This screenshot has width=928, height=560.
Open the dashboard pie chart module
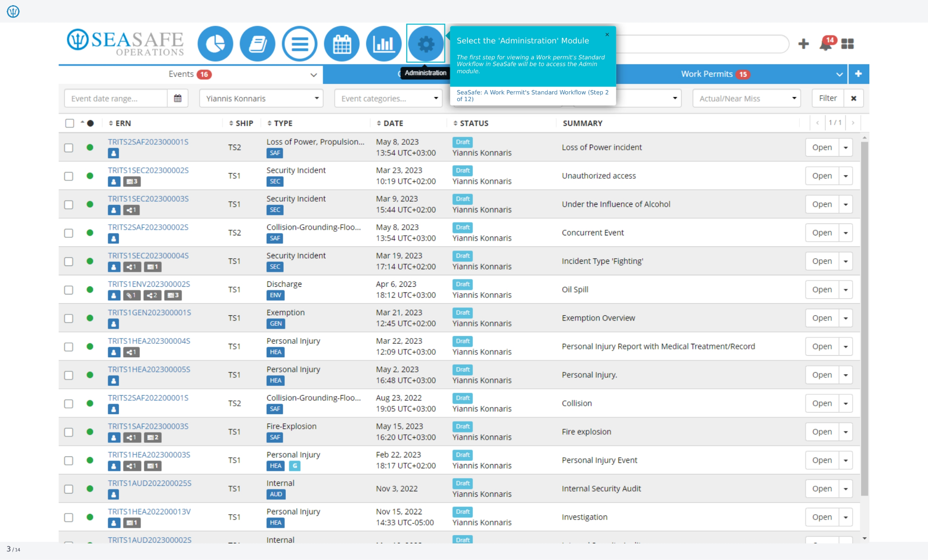click(215, 44)
